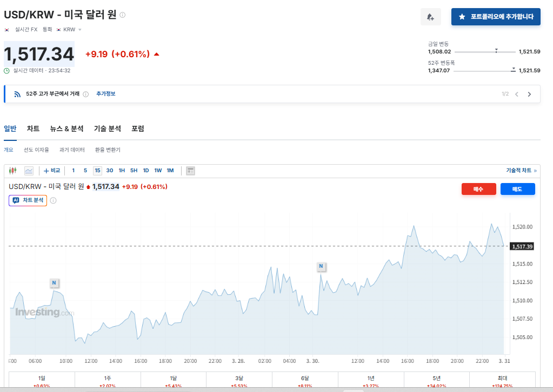This screenshot has width=553, height=392.
Task: Open the 기술적 차트 link
Action: click(x=521, y=171)
